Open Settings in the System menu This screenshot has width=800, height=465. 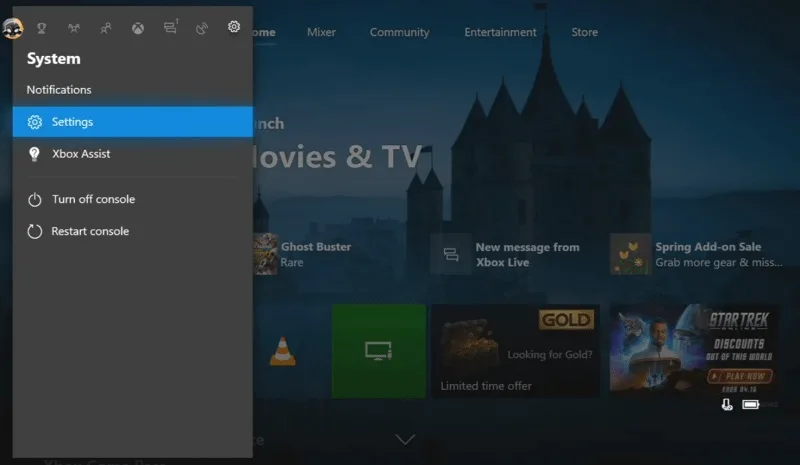133,121
